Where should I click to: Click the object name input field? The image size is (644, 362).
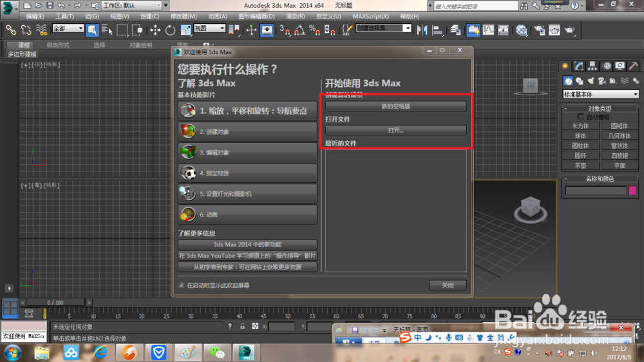click(596, 191)
